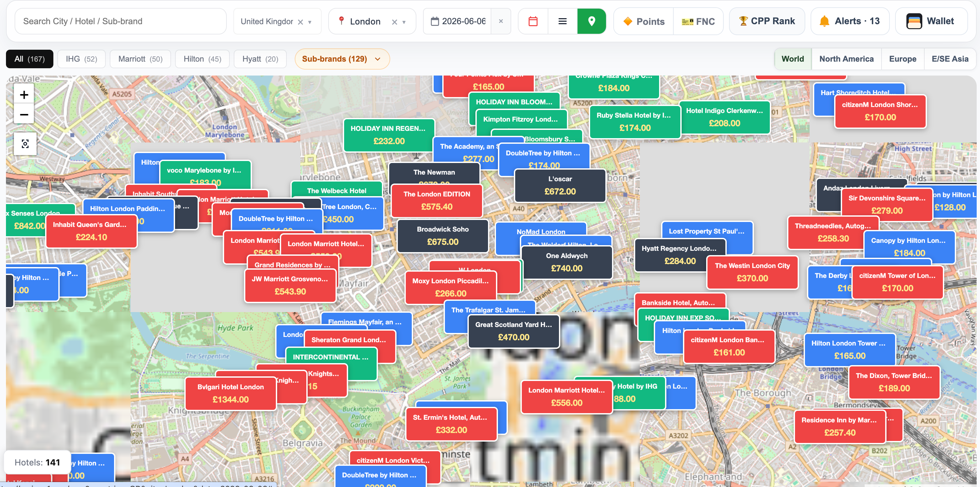Open Moxy London Piccadilly £266.00 marker
Image resolution: width=980 pixels, height=487 pixels.
click(x=451, y=288)
